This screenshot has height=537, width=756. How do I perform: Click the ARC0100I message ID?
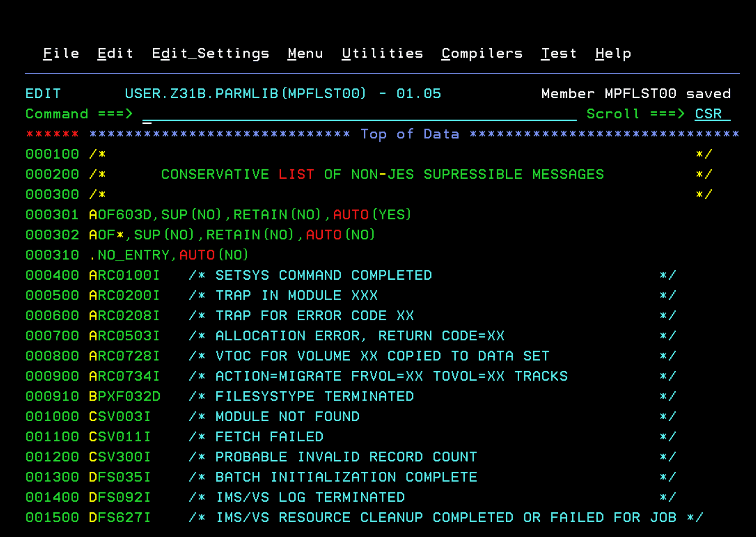pos(124,275)
